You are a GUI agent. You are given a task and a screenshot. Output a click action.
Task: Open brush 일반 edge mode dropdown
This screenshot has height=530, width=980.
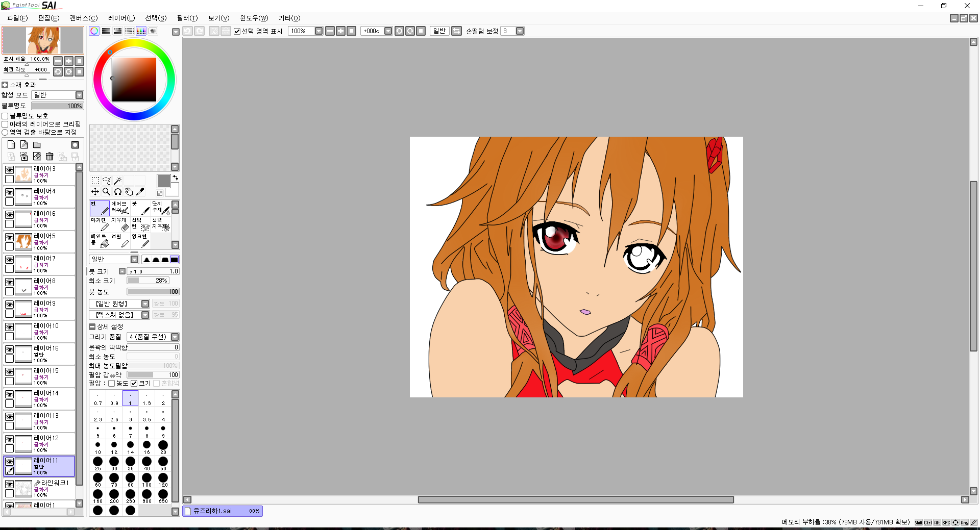click(134, 260)
